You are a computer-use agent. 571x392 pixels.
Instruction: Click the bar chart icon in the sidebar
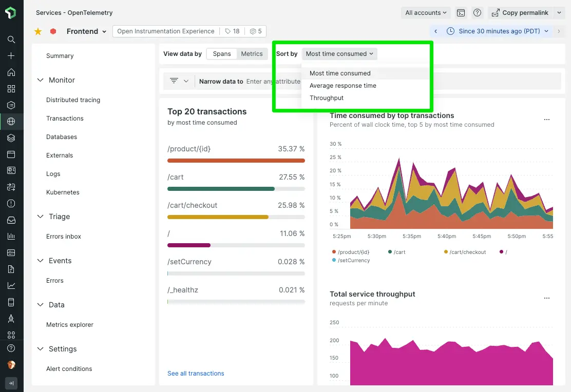click(11, 236)
